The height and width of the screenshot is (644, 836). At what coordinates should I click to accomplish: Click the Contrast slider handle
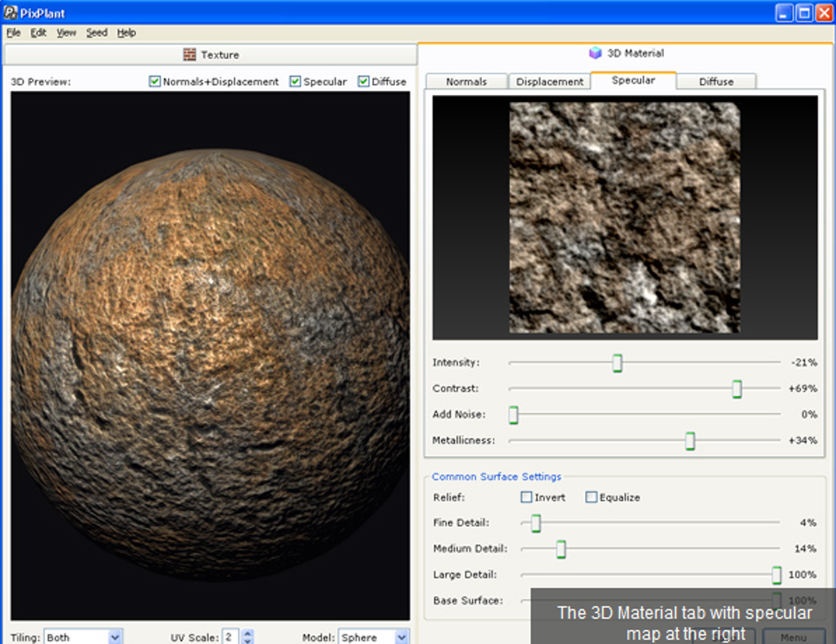click(x=737, y=389)
